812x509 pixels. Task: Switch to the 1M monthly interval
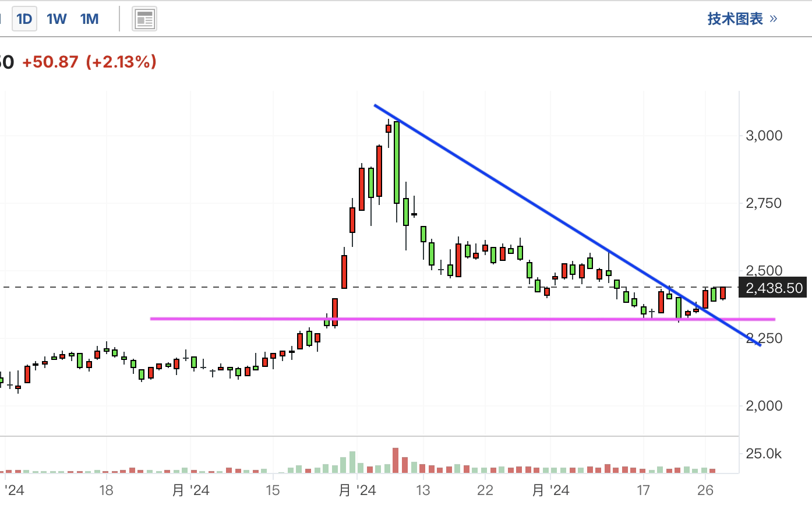90,19
